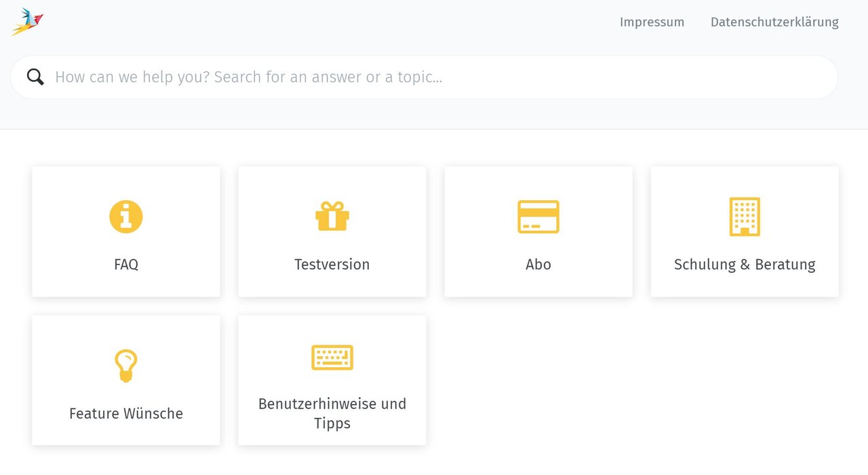Click the FAQ card label text
Image resolution: width=868 pixels, height=475 pixels.
125,265
